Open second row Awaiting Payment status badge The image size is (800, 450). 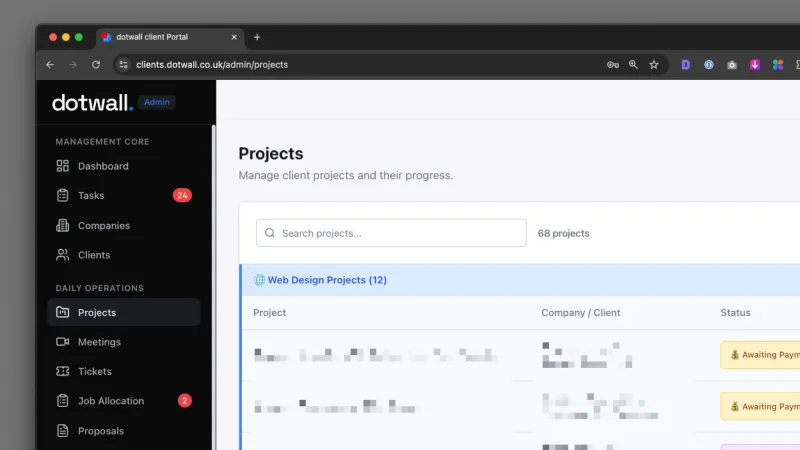point(760,407)
